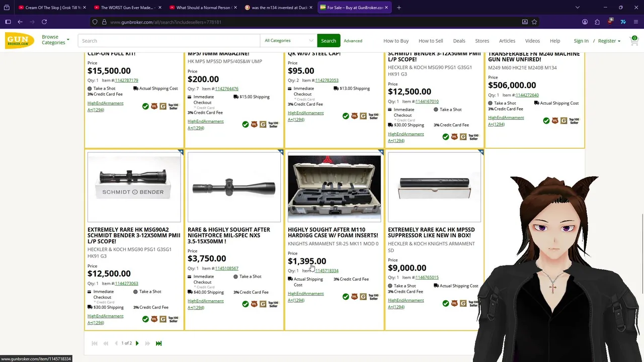
Task: Click the Hardigg case foam inserts thumbnail
Action: (334, 188)
